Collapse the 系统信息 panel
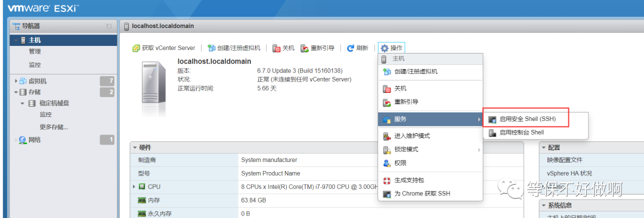Screen dimensions: 644x218 (544, 205)
